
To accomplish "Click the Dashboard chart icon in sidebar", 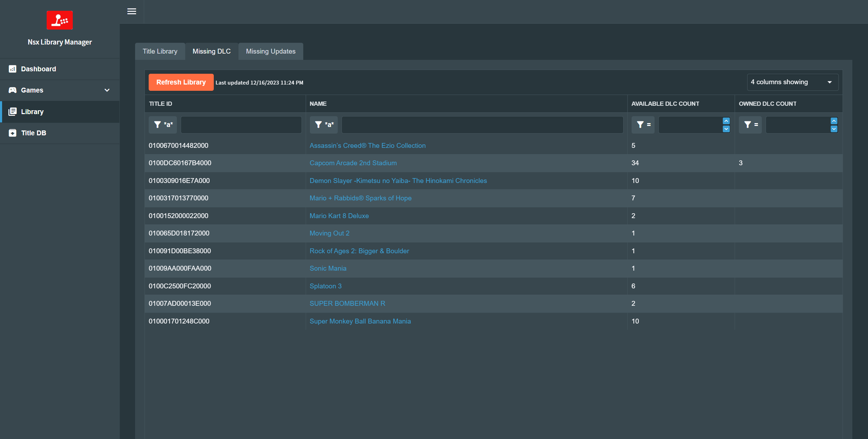I will pos(13,69).
